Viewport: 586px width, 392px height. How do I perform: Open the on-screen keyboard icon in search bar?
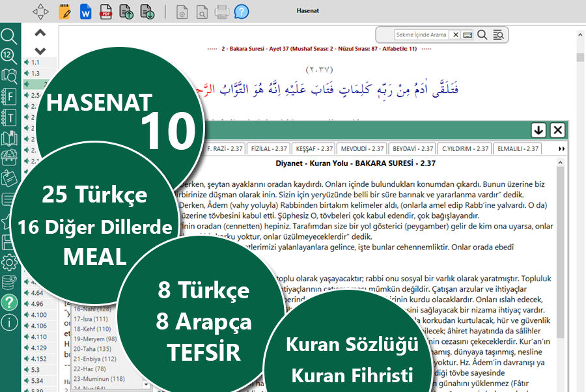click(x=467, y=35)
